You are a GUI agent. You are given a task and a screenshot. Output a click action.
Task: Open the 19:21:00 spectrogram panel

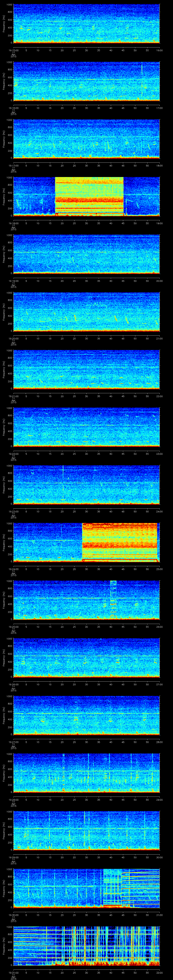[x=86, y=369]
